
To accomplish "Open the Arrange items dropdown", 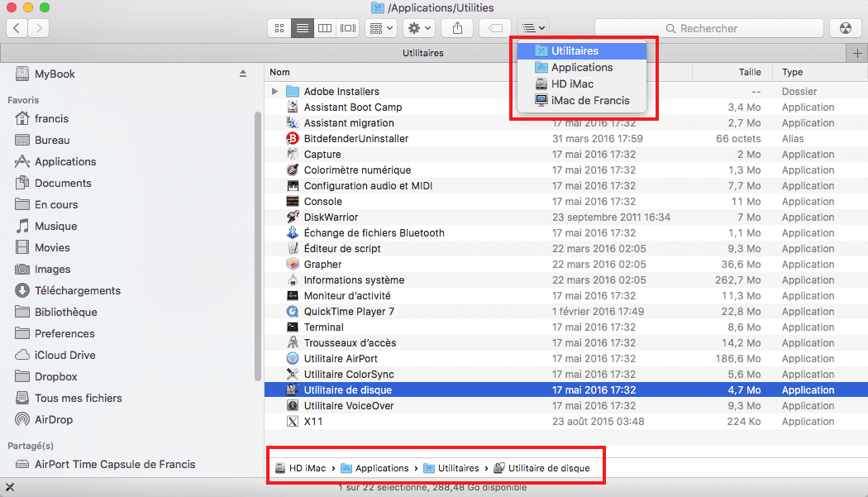I will click(380, 28).
